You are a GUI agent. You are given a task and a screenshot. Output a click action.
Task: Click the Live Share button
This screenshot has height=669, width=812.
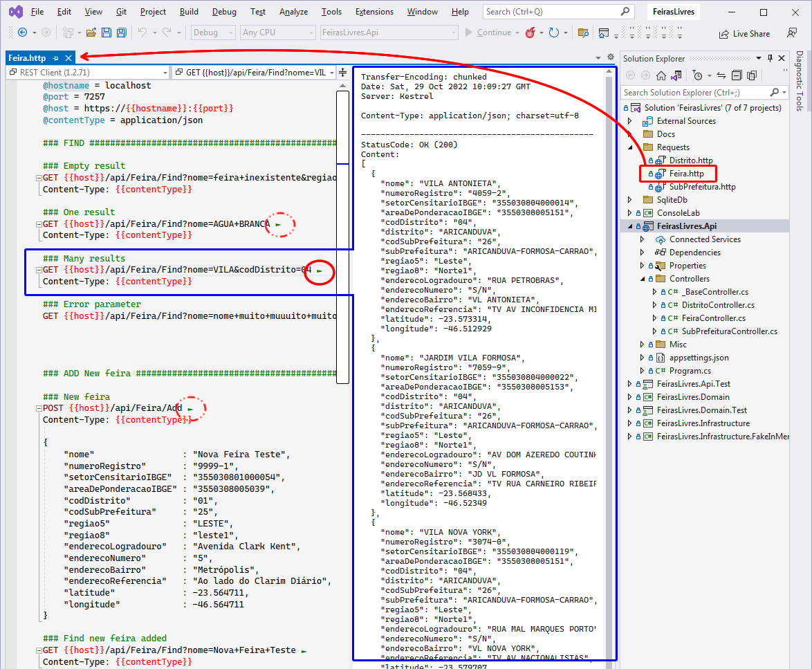click(744, 34)
